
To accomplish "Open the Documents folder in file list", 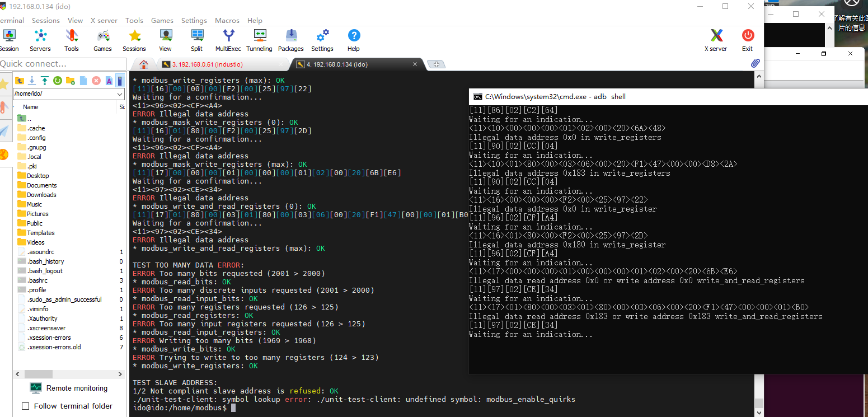I will pos(41,185).
